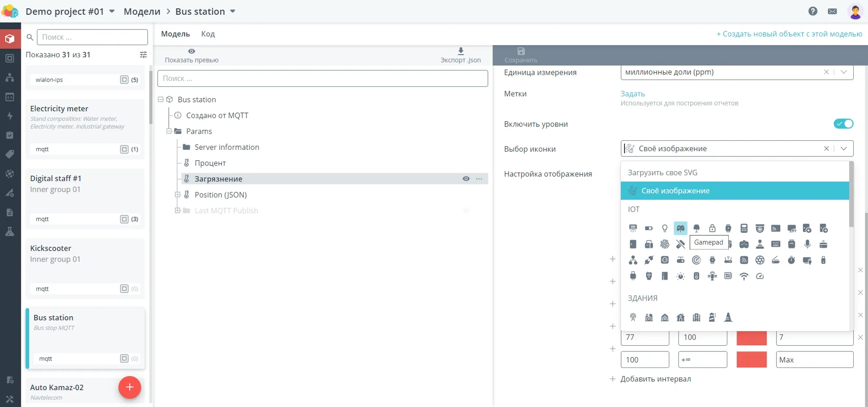Click the mail envelope icon in header

pos(832,11)
